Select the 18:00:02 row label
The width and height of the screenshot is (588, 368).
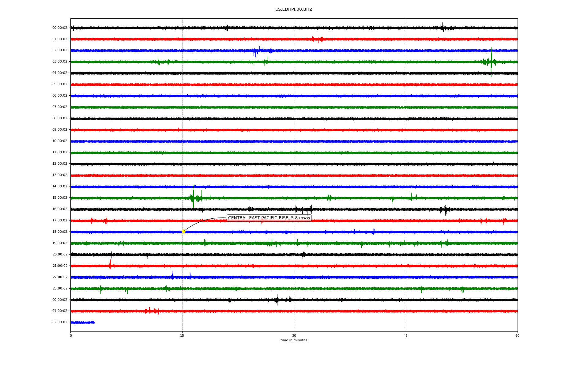[60, 232]
